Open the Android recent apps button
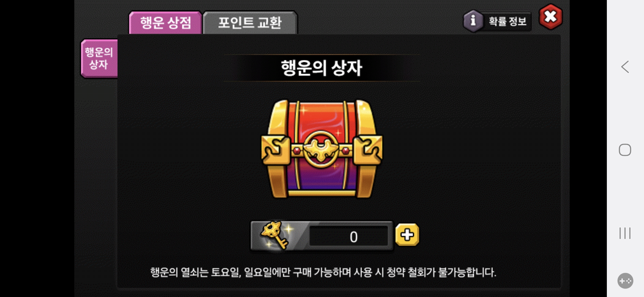 pos(625,233)
